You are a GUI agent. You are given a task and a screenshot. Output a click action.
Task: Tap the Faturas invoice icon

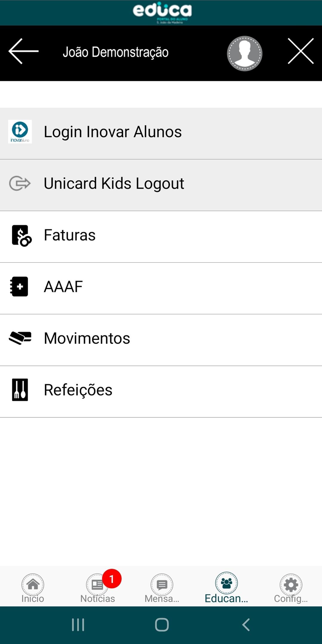(21, 235)
